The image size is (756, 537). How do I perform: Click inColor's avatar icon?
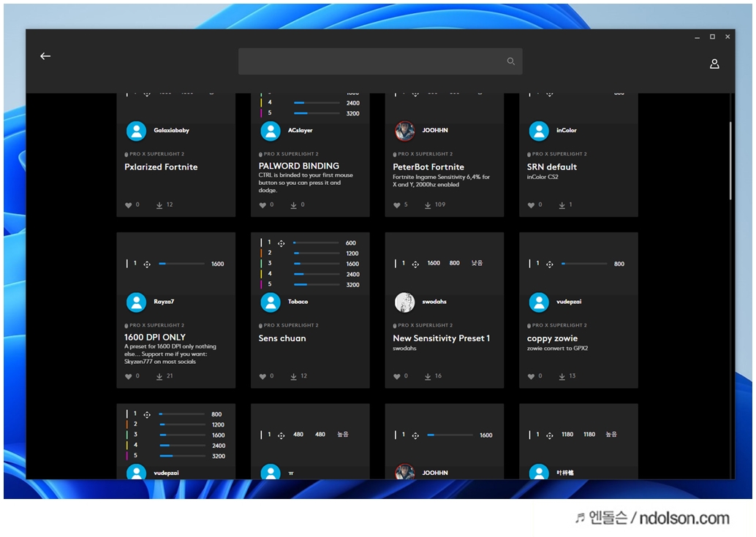[539, 131]
